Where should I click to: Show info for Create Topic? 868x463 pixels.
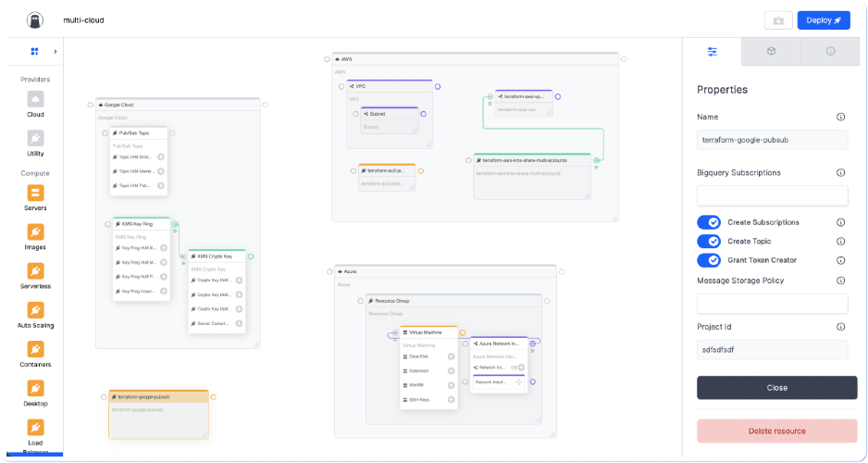pyautogui.click(x=841, y=242)
